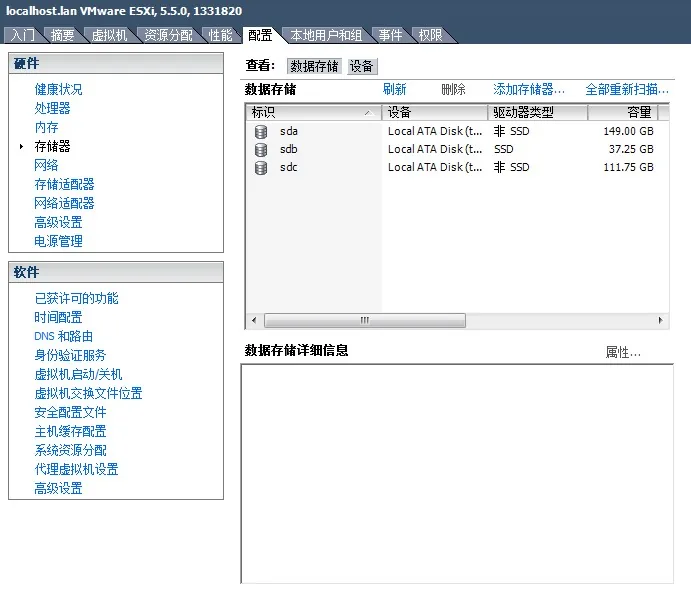Click Local ATA Disk device of sdc
The height and width of the screenshot is (605, 691).
(x=435, y=167)
